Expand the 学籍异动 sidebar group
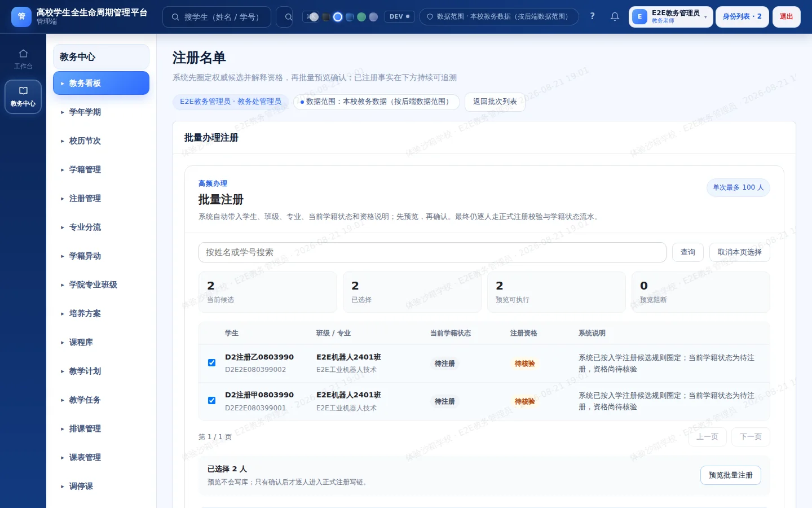 click(101, 256)
